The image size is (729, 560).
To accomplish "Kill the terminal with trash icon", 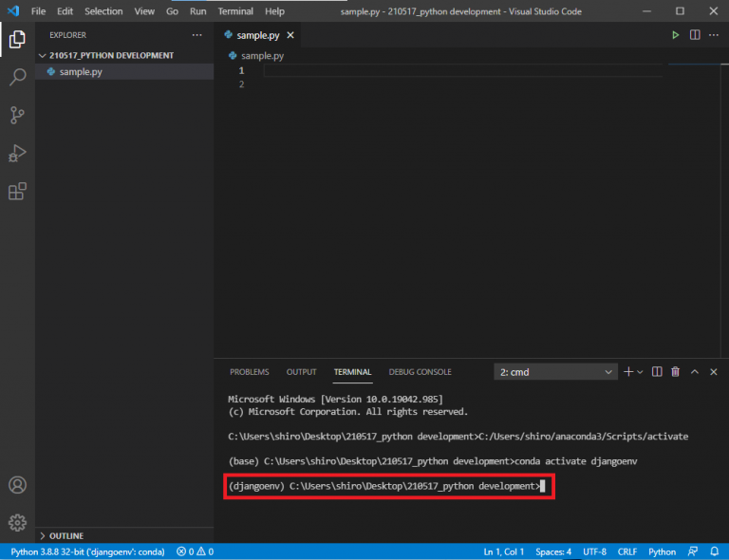I will coord(675,372).
